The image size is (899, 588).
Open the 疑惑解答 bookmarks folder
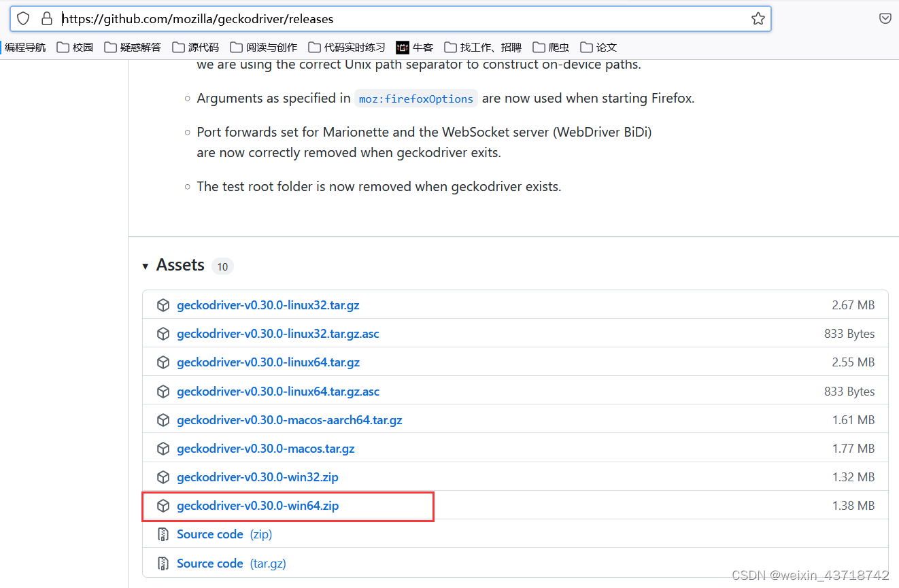pos(133,47)
